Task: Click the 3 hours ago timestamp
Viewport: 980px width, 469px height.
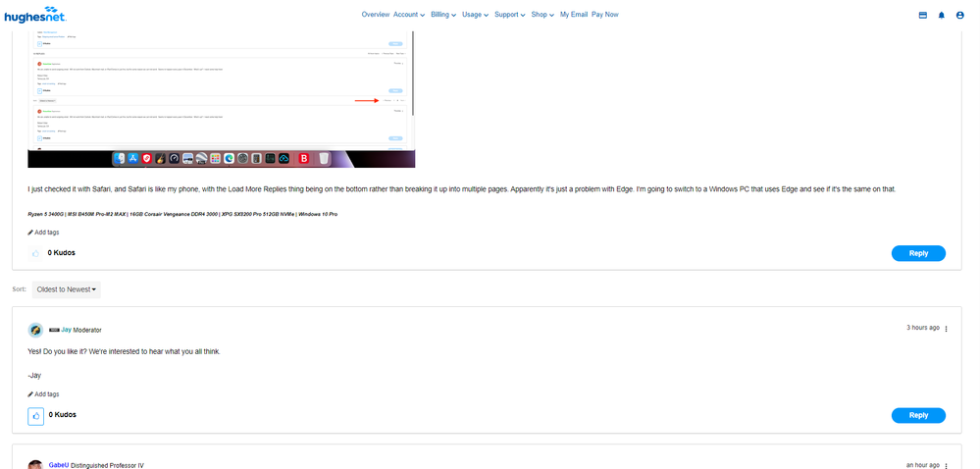Action: [922, 328]
